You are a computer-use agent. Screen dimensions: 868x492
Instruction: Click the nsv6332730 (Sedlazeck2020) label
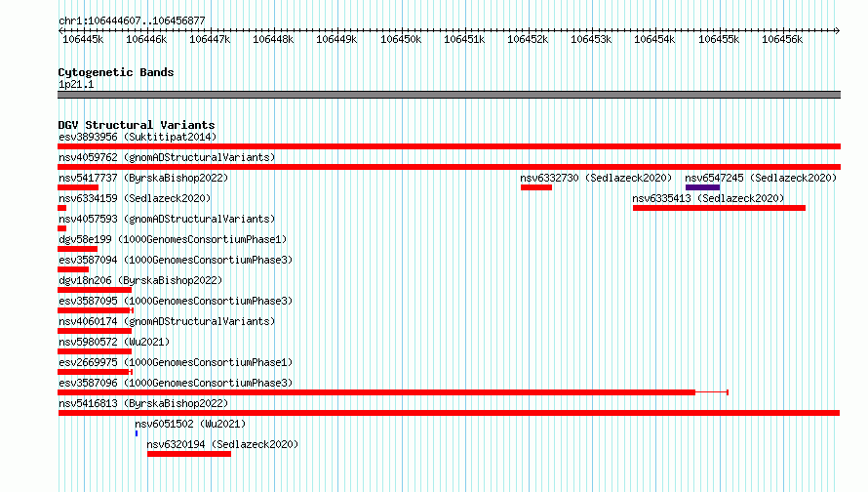[596, 178]
